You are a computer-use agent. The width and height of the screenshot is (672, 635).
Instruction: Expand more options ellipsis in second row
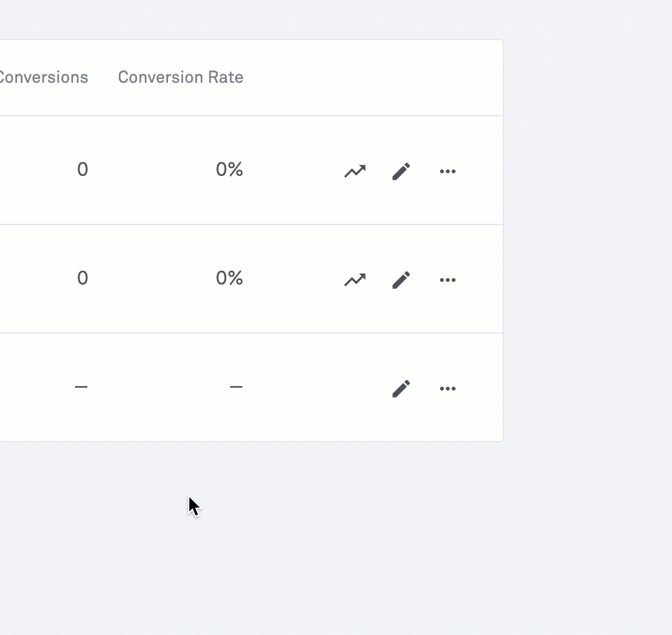447,280
